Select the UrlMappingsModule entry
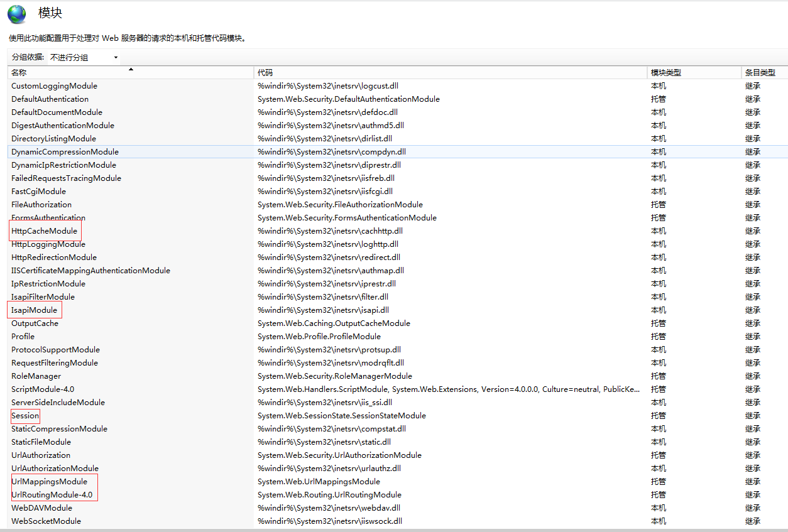This screenshot has height=532, width=788. [x=50, y=481]
